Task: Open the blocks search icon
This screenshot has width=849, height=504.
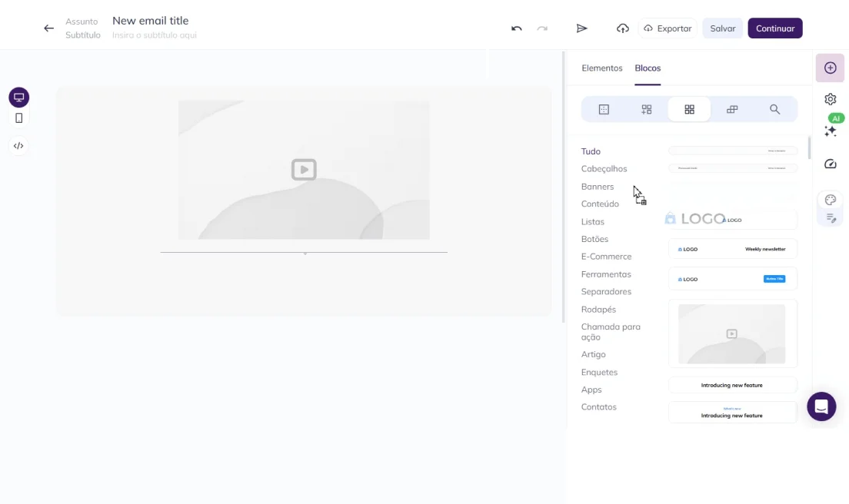Action: point(775,108)
